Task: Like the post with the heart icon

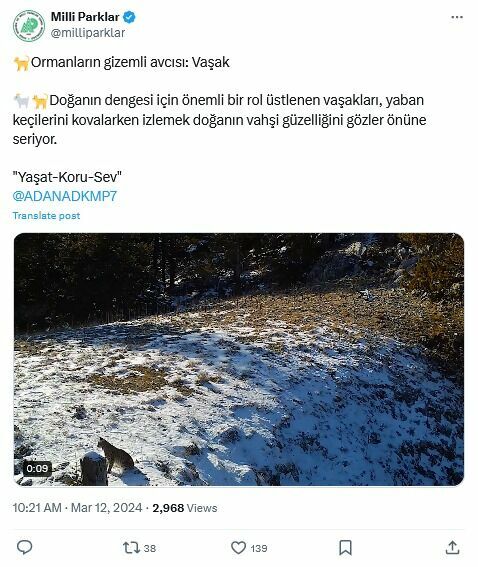Action: click(x=238, y=547)
